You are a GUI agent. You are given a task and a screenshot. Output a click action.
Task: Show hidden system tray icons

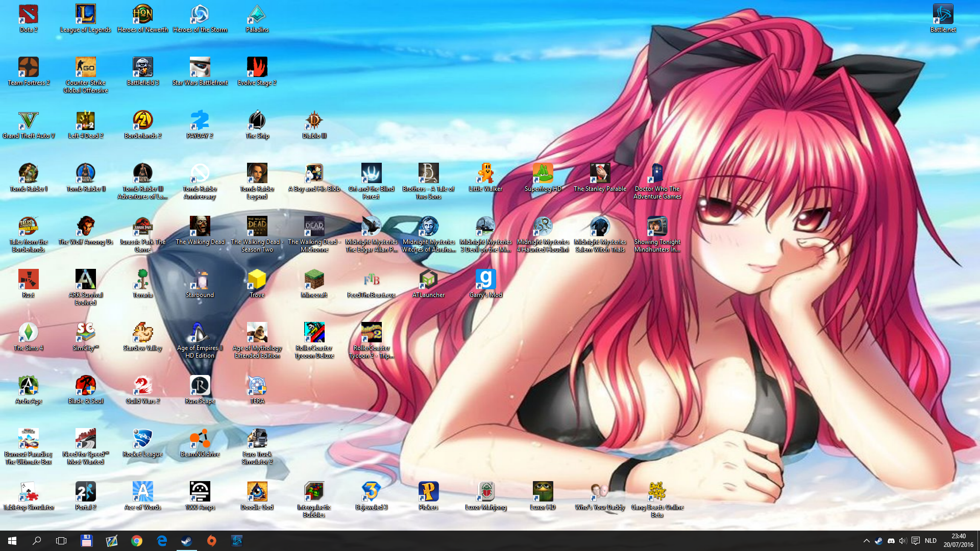(x=866, y=541)
